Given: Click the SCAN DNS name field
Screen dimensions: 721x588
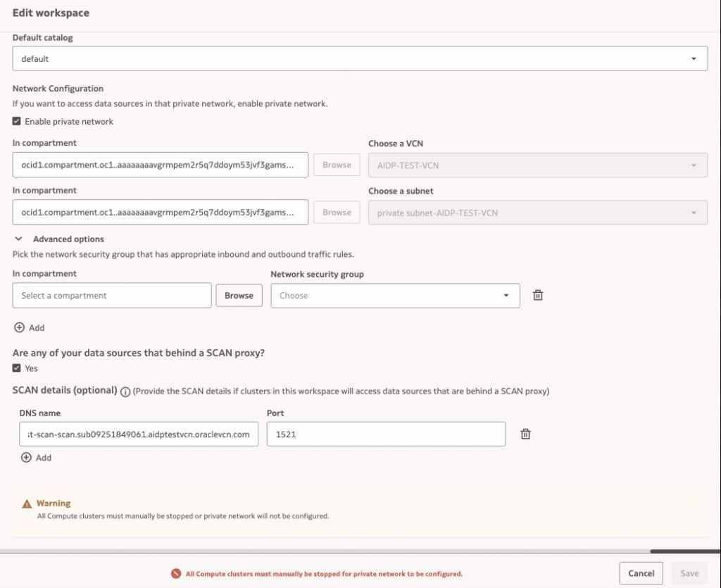Looking at the screenshot, I should (139, 434).
